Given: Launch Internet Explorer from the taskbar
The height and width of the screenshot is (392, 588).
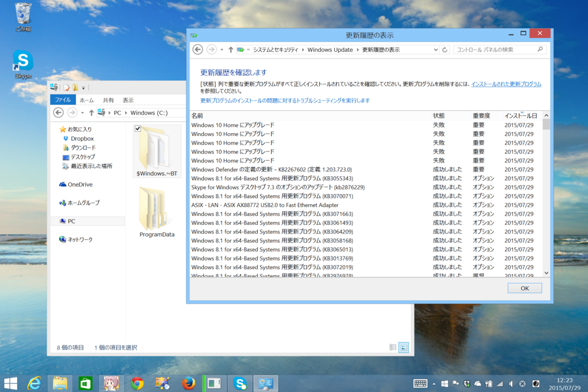Looking at the screenshot, I should pos(34,383).
